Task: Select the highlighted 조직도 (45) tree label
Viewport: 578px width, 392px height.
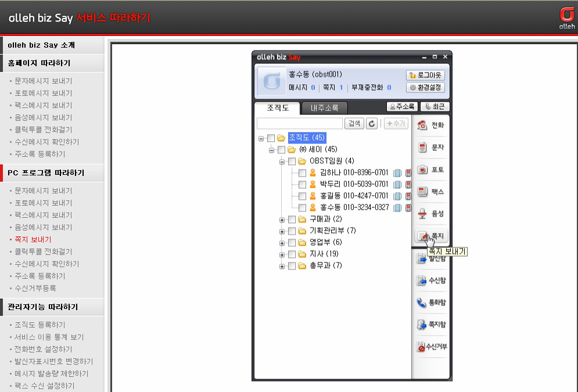Action: point(307,138)
